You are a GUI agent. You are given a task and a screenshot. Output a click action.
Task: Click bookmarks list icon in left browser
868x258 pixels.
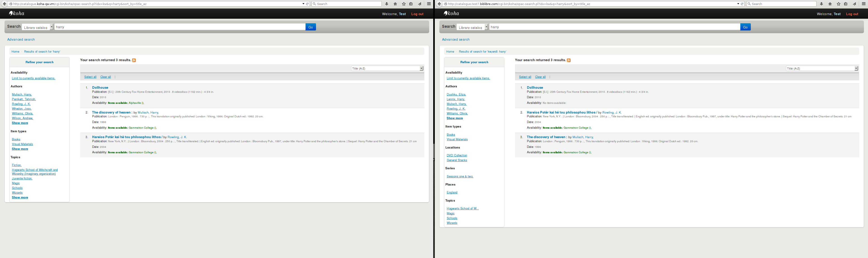click(x=411, y=4)
